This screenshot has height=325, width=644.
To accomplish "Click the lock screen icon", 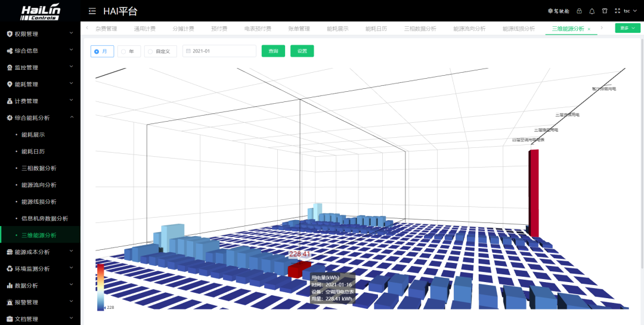I will coord(579,11).
